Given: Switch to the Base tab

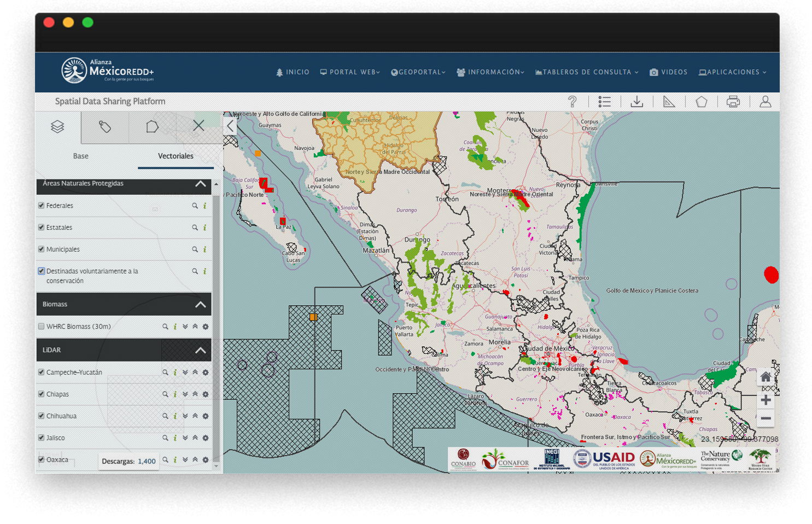Looking at the screenshot, I should [80, 156].
